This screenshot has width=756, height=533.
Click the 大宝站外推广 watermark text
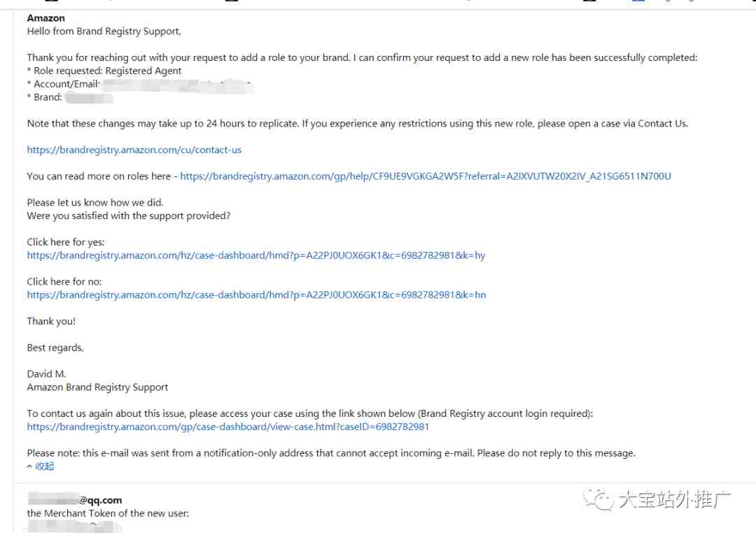pyautogui.click(x=674, y=499)
